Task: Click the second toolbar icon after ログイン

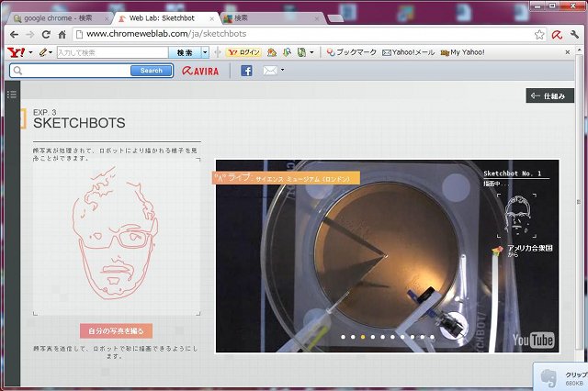Action: point(287,52)
